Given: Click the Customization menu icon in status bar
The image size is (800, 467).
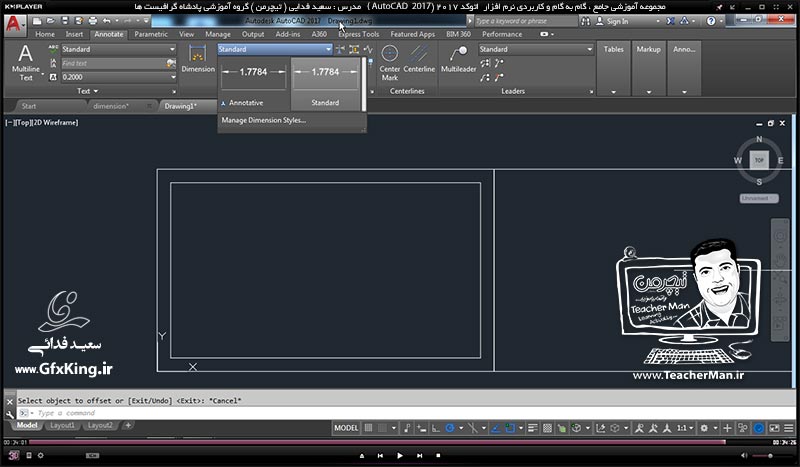Looking at the screenshot, I should [x=788, y=428].
